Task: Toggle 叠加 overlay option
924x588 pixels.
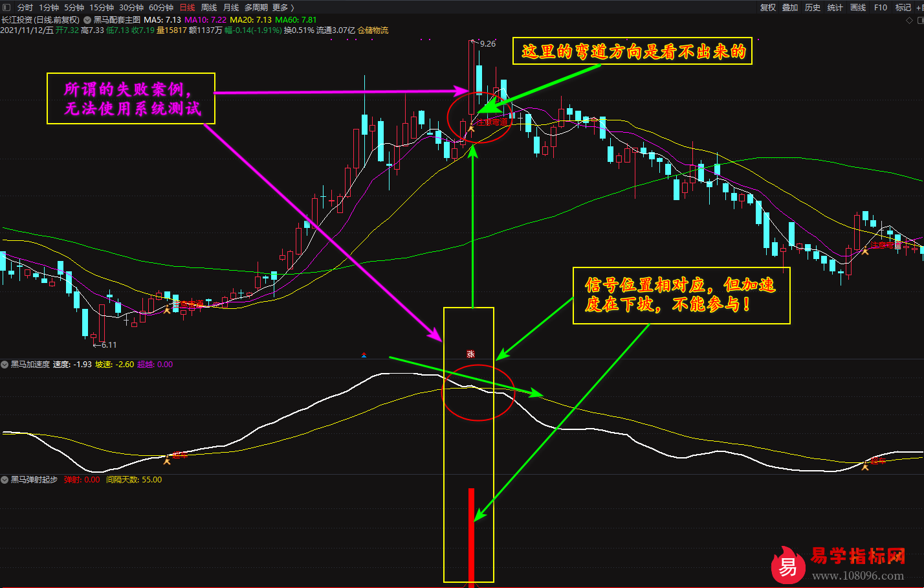Action: [790, 8]
